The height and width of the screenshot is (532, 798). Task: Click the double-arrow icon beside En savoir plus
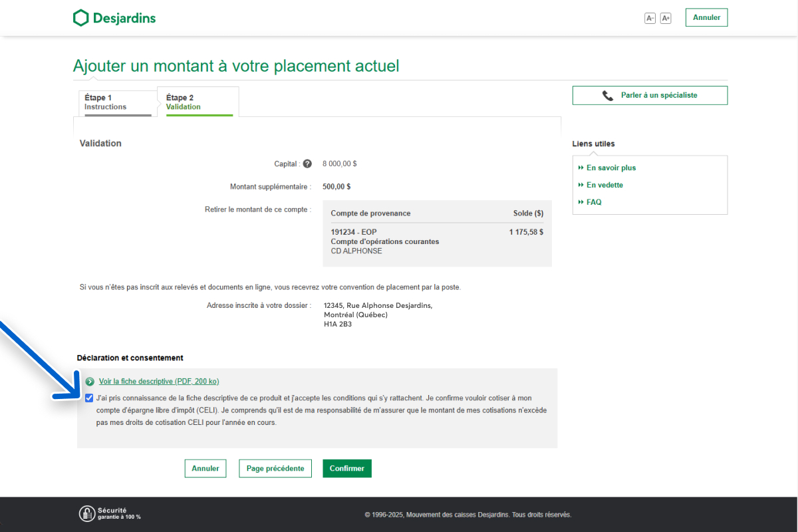click(x=581, y=168)
